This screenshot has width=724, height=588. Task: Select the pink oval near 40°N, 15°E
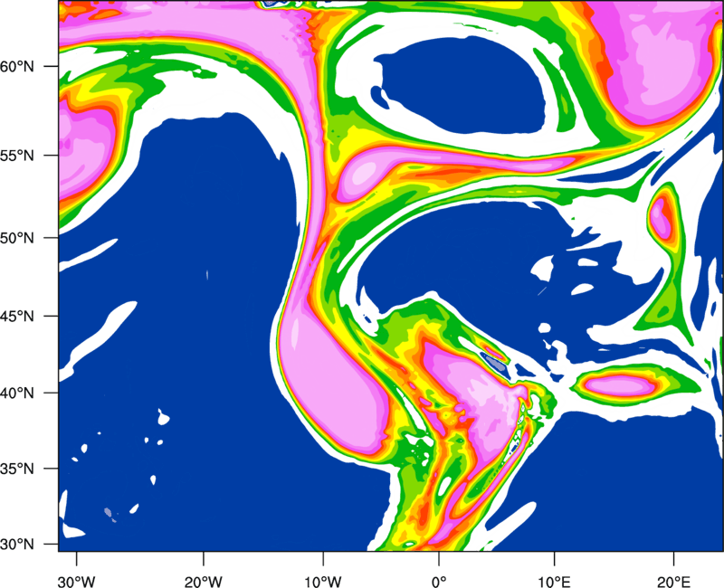tap(619, 385)
